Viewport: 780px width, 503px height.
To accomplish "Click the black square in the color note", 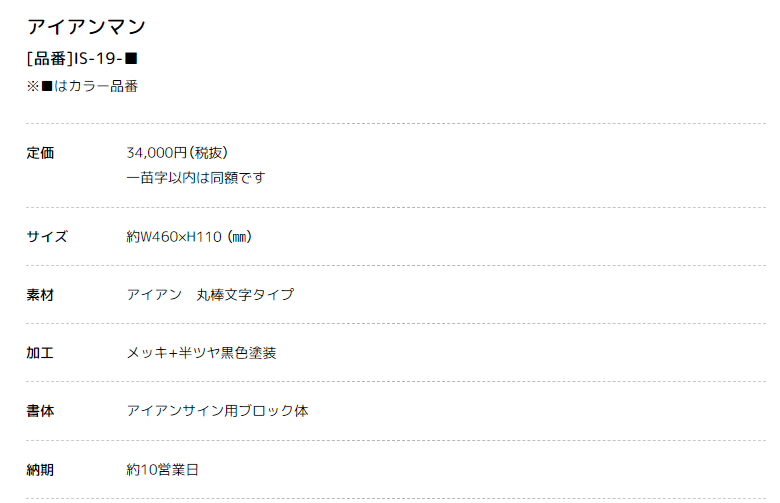I will tap(47, 86).
